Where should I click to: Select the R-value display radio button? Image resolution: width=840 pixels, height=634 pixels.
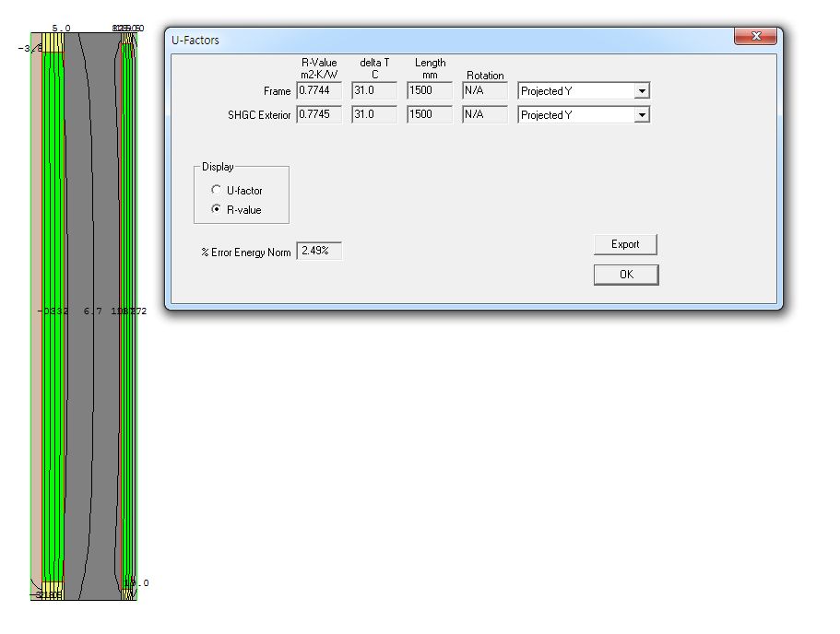click(x=217, y=210)
